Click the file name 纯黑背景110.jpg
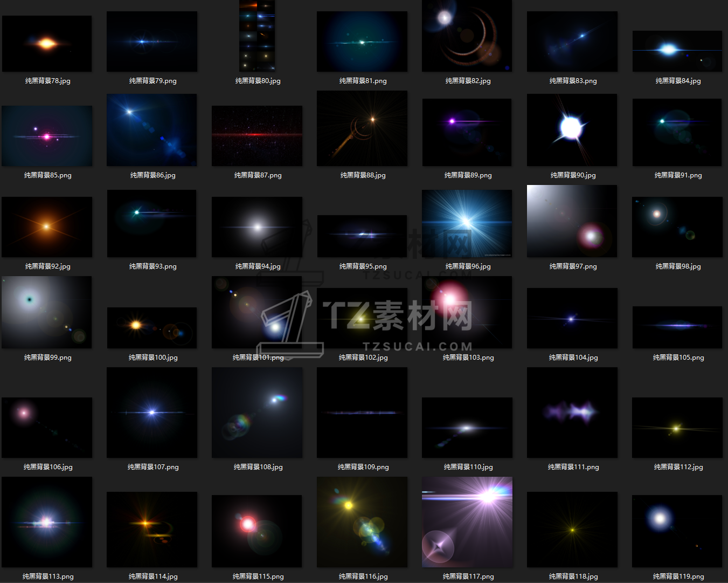This screenshot has width=728, height=583. coord(468,467)
